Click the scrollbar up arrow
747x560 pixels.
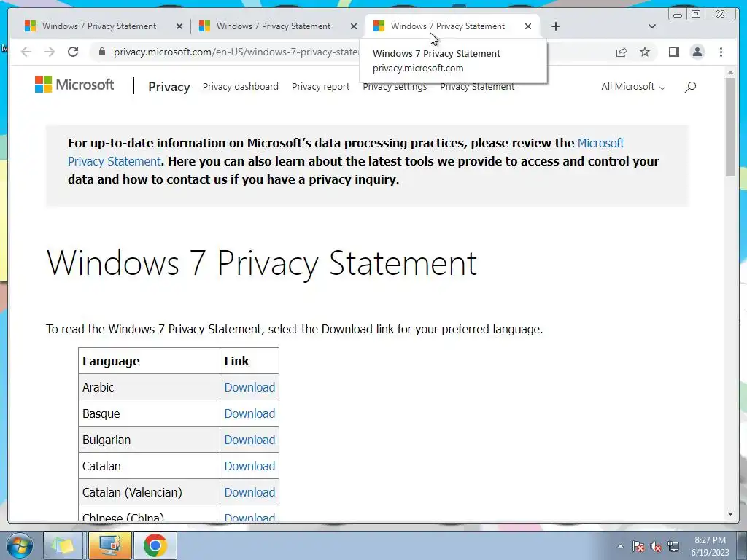tap(730, 72)
